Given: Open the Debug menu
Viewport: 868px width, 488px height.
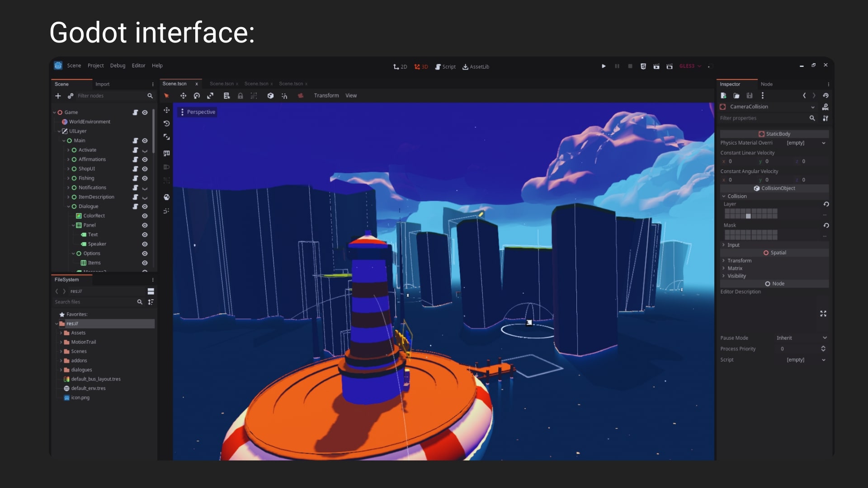Looking at the screenshot, I should point(118,66).
